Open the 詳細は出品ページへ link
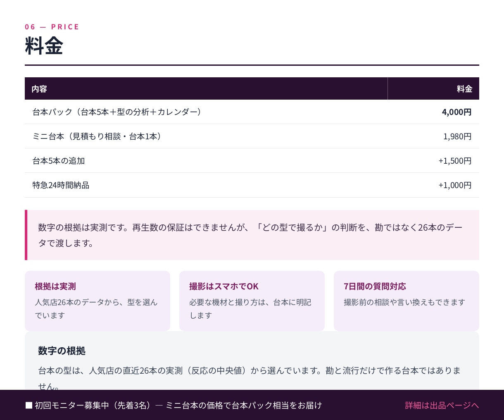This screenshot has height=420, width=504. click(442, 405)
